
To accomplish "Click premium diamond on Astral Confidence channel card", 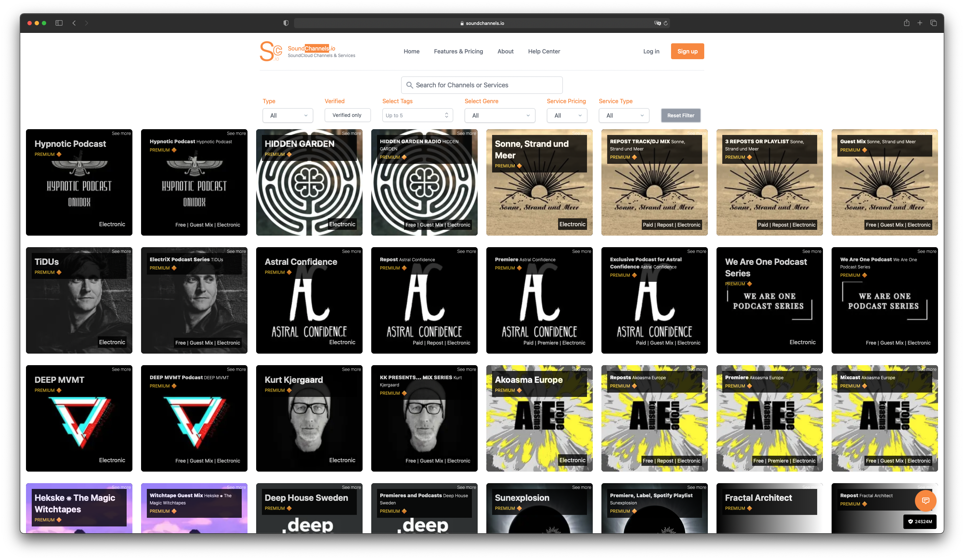I will pos(289,272).
